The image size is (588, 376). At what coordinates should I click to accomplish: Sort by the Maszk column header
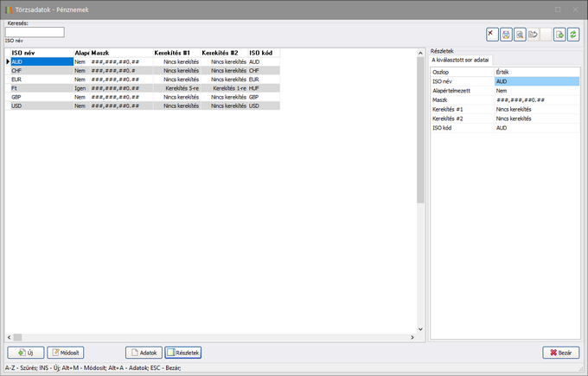coord(121,53)
